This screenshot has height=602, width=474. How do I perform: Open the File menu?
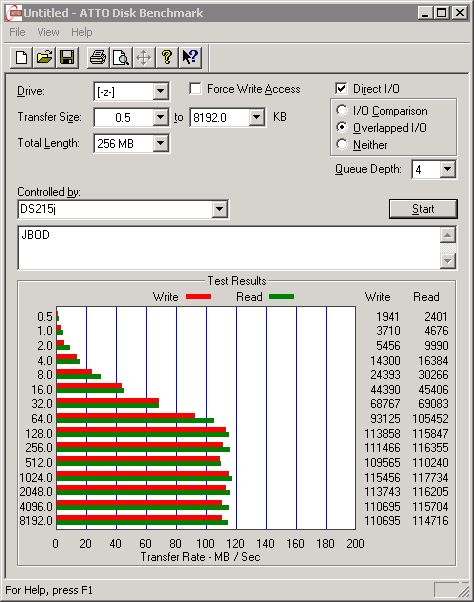[17, 32]
